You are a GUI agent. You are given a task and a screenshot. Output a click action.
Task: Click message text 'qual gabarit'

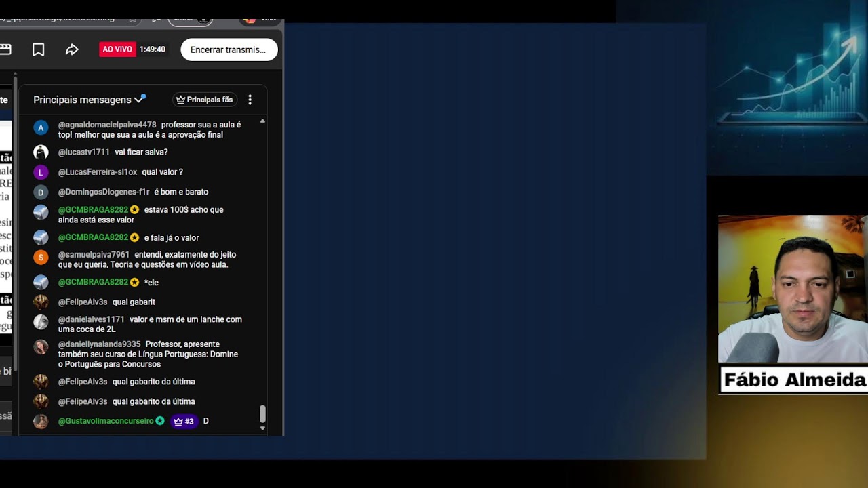coord(134,302)
